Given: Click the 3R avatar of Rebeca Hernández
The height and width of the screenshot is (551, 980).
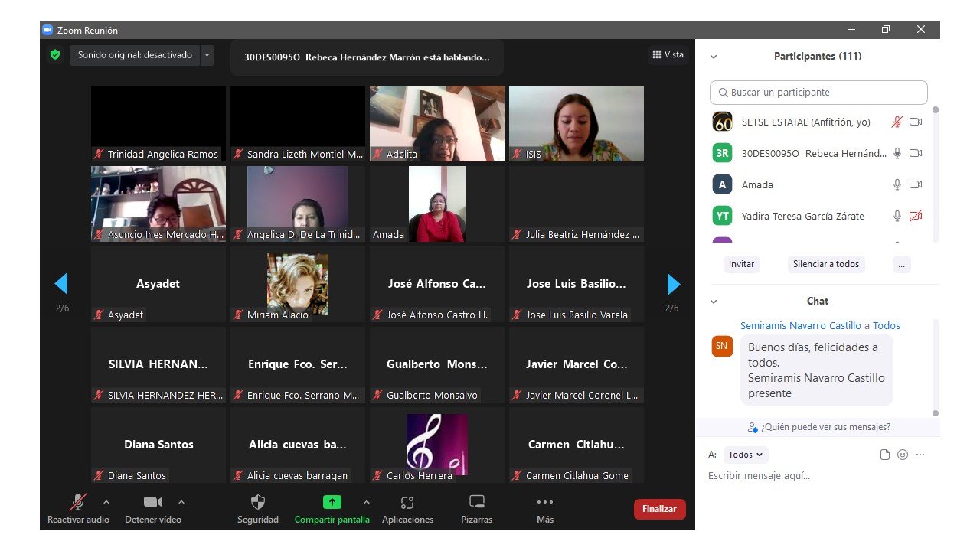Looking at the screenshot, I should [722, 153].
